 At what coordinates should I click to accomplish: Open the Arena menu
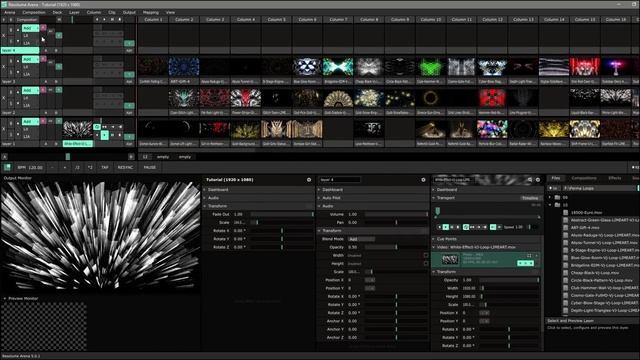point(9,12)
